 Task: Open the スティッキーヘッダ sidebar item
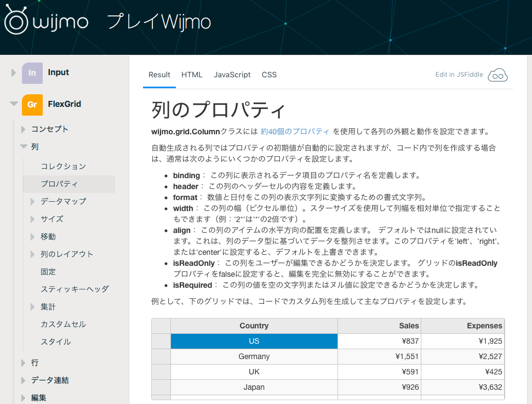75,289
